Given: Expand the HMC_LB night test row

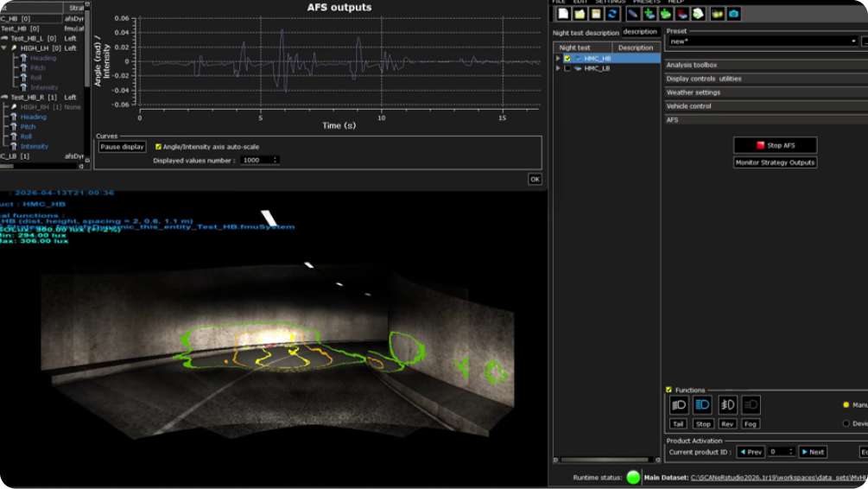Looking at the screenshot, I should pyautogui.click(x=558, y=68).
